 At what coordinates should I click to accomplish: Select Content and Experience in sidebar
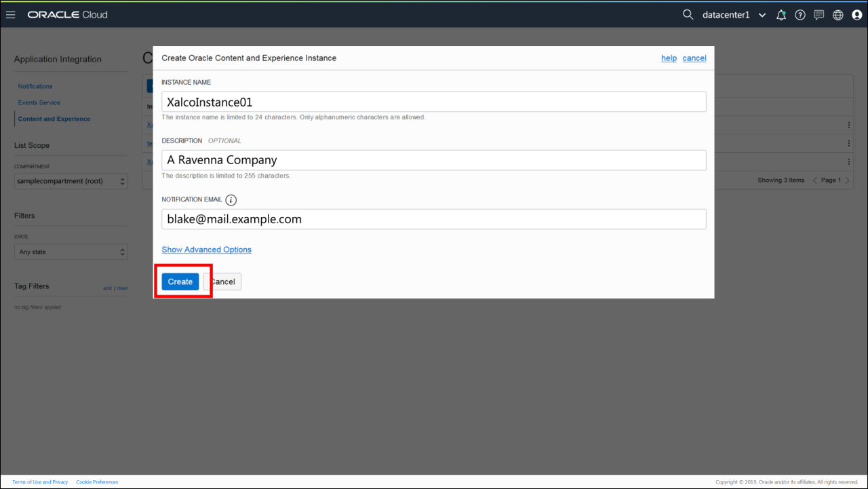pos(54,119)
